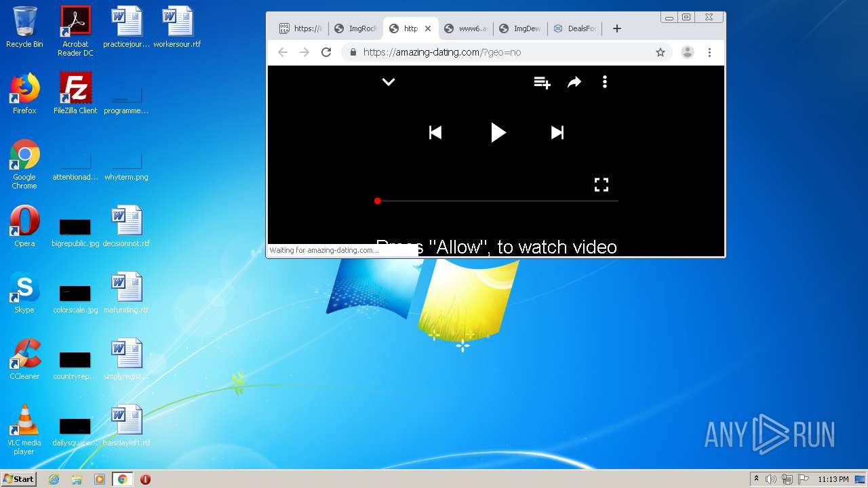Launch Acrobat Reader DC shortcut
This screenshot has height=488, width=868.
[x=75, y=31]
